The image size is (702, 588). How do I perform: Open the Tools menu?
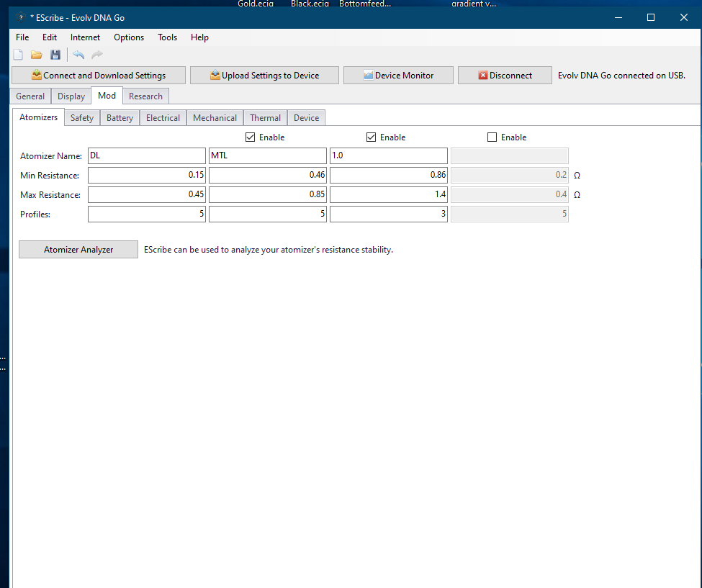(167, 37)
